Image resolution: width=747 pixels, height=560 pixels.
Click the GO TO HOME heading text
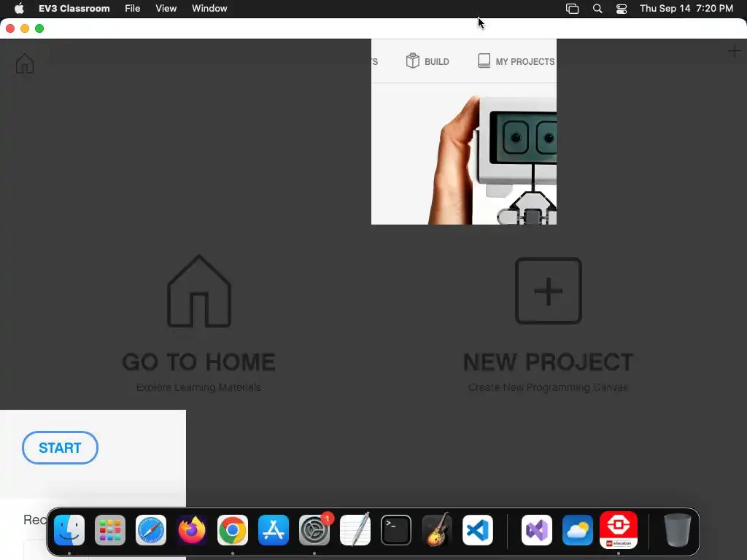point(199,362)
